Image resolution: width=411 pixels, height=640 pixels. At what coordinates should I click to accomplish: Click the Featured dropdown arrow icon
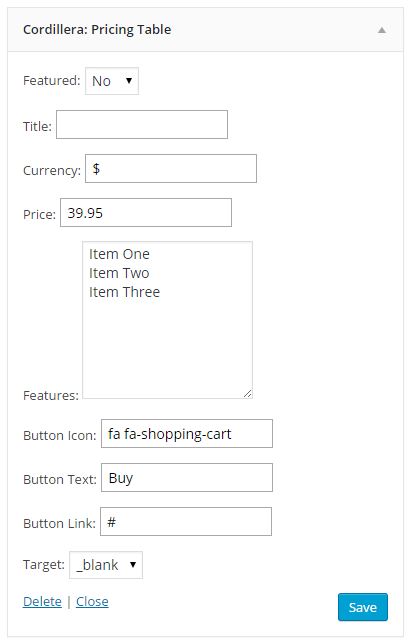129,80
